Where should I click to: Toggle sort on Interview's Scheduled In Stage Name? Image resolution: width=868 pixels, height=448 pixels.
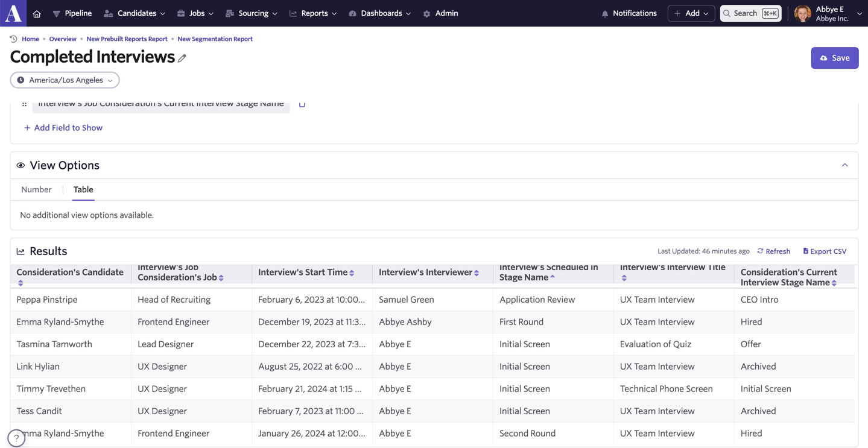(553, 277)
